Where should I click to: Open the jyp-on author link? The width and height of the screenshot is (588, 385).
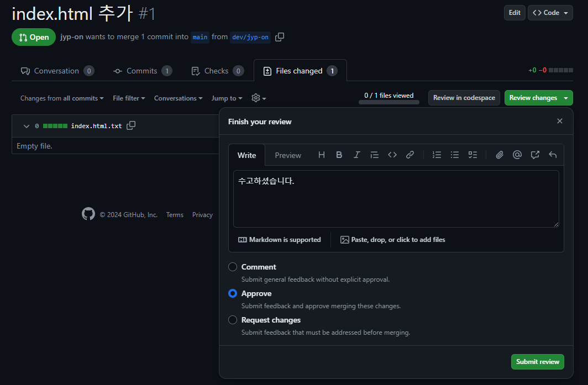[x=72, y=37]
